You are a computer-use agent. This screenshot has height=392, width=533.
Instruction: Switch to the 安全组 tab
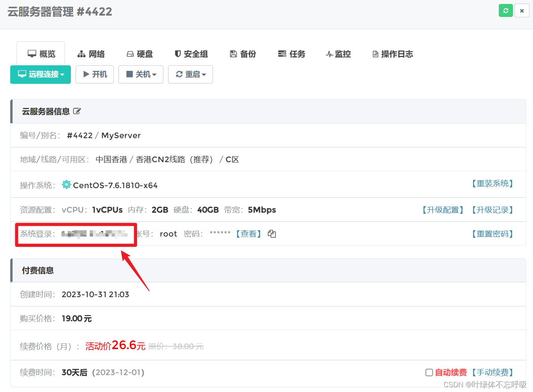click(191, 54)
